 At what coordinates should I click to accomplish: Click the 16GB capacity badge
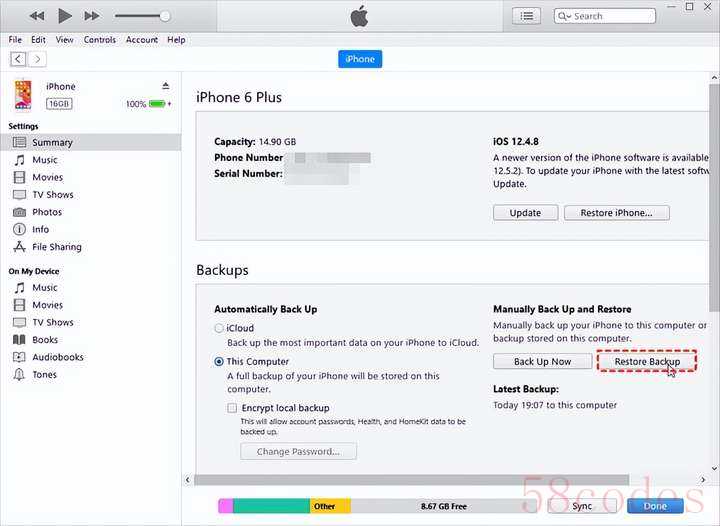pos(59,104)
